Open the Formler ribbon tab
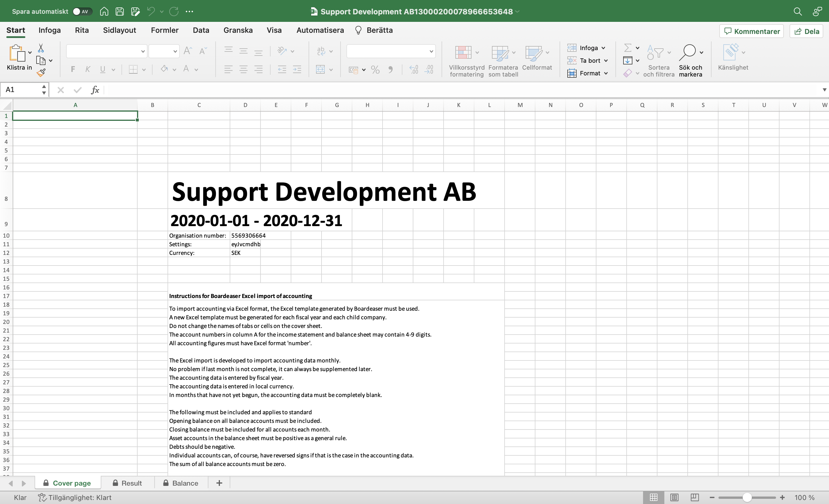The image size is (829, 504). tap(165, 30)
